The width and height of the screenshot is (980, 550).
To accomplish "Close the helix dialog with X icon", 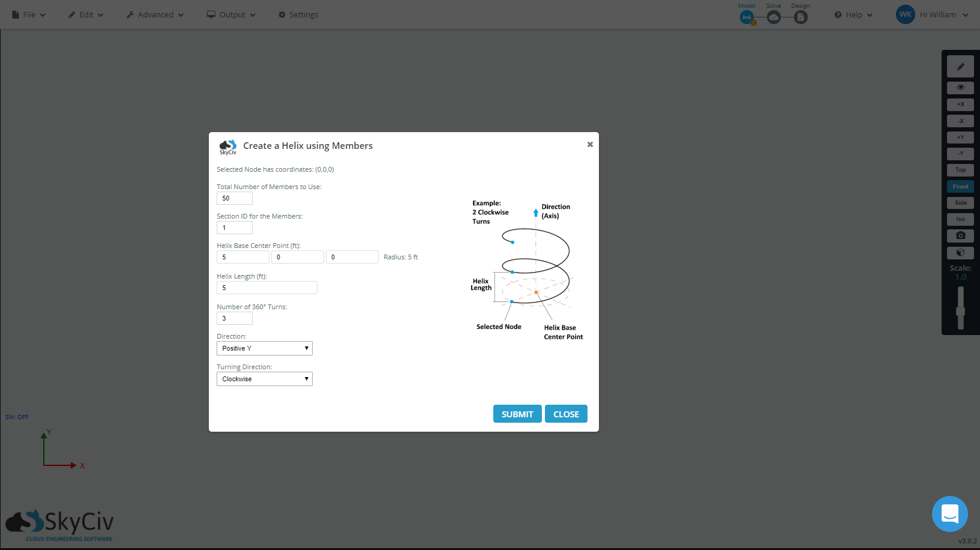I will coord(590,144).
